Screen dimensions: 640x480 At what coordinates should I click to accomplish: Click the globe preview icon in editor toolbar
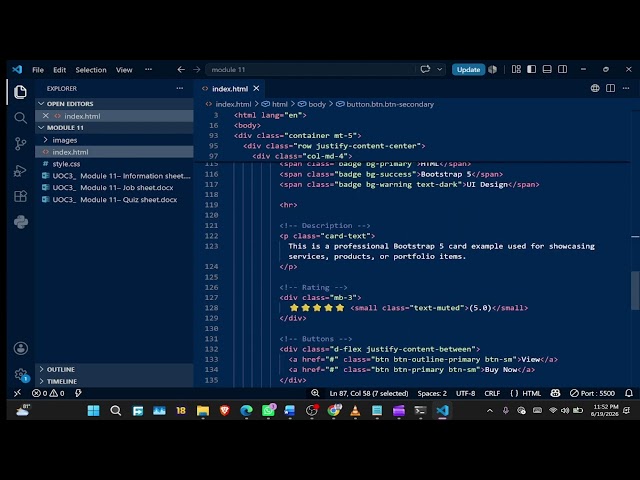click(595, 88)
